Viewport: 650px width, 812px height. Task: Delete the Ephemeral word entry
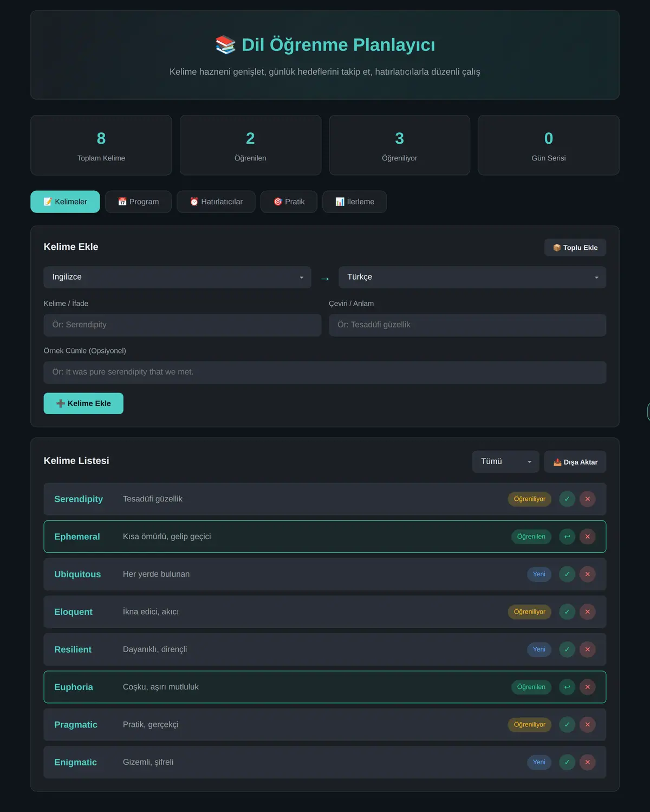(588, 537)
